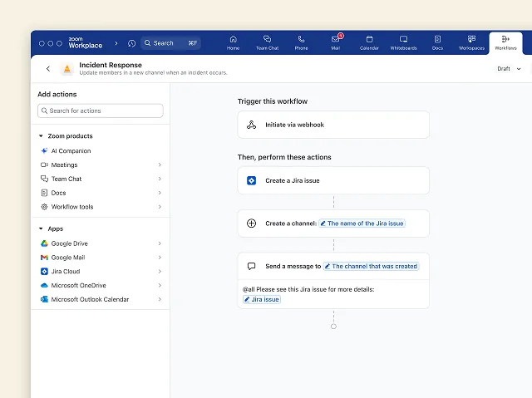532x398 pixels.
Task: Click the webhook trigger icon
Action: (x=252, y=125)
